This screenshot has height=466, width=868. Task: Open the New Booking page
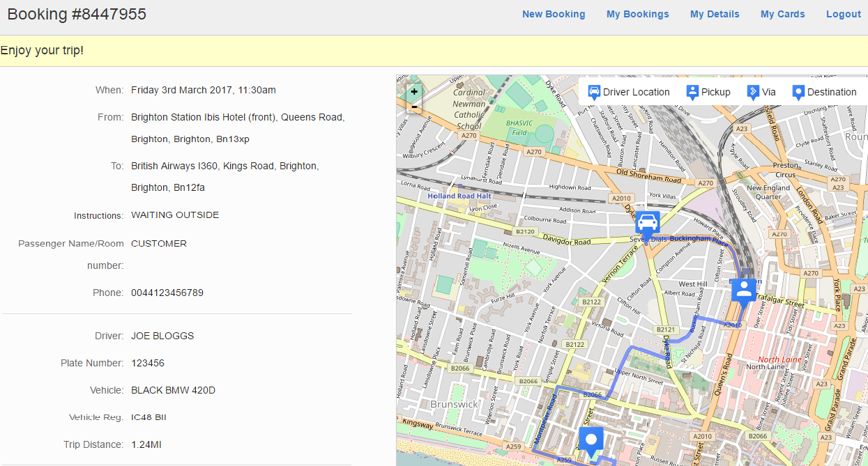[554, 14]
